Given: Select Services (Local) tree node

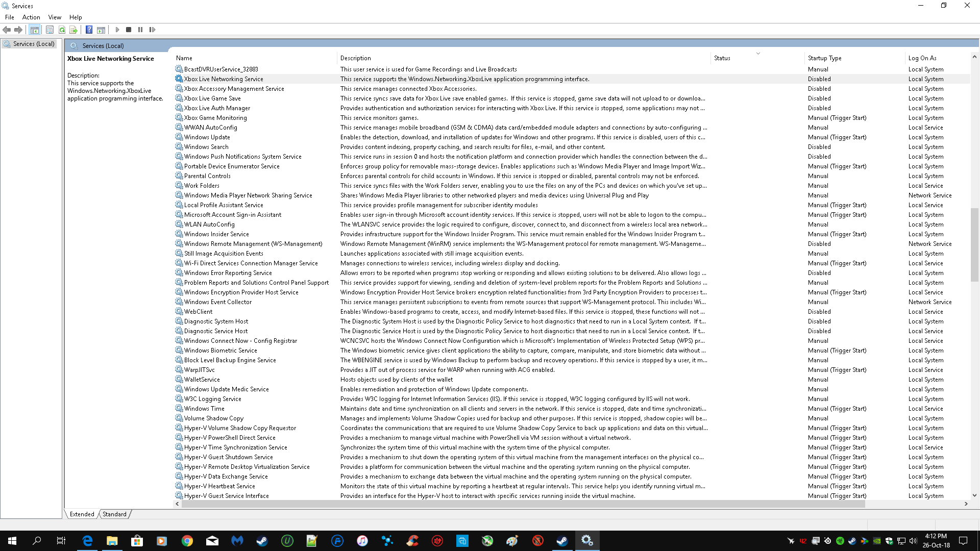Looking at the screenshot, I should tap(34, 44).
